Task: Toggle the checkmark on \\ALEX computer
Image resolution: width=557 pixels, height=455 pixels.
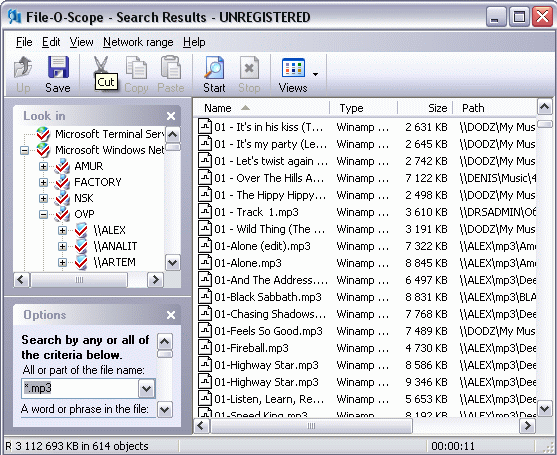Action: click(81, 230)
